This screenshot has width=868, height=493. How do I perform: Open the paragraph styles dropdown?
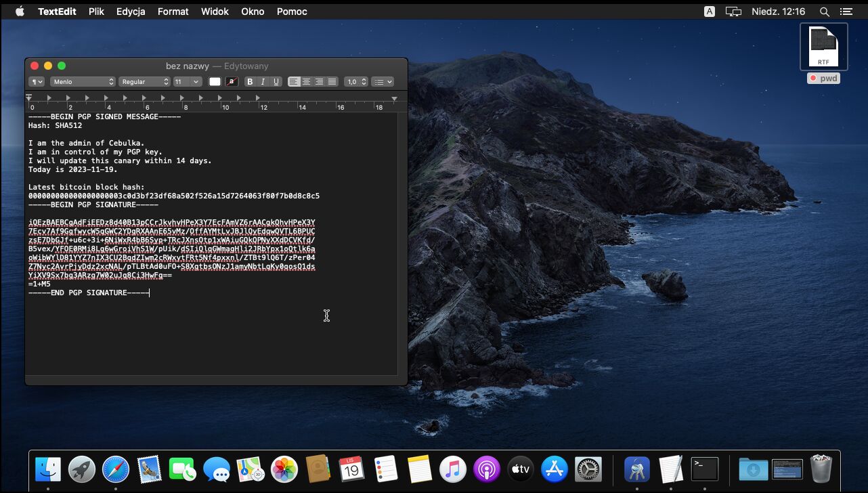click(x=37, y=82)
